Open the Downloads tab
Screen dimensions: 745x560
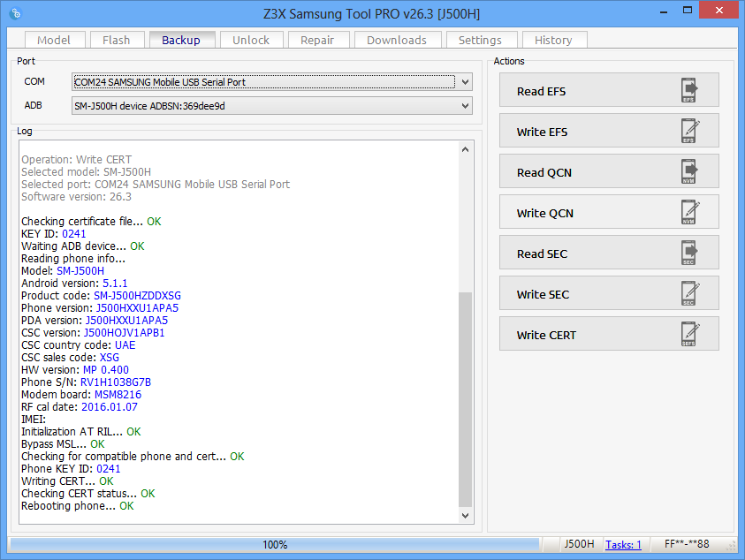397,40
